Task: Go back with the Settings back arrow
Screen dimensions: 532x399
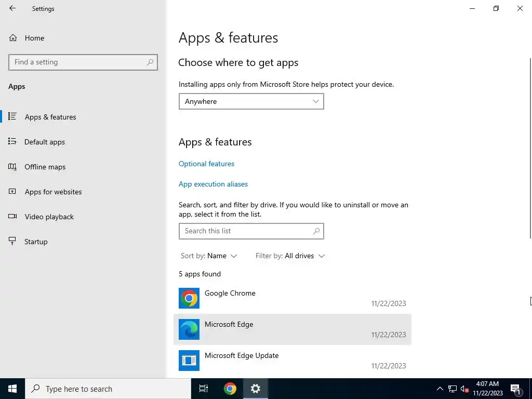Action: (x=12, y=8)
